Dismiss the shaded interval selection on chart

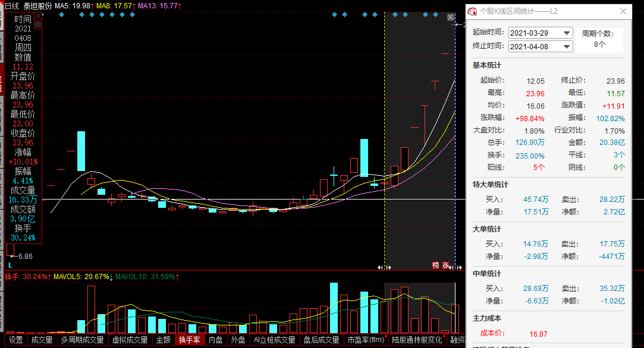coord(451,17)
